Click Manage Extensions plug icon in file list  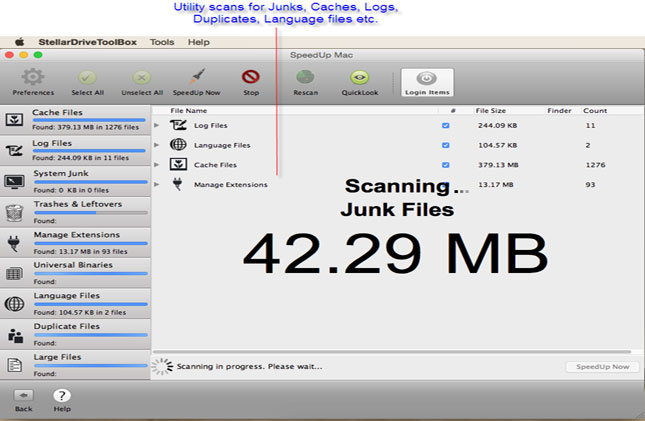[x=178, y=184]
